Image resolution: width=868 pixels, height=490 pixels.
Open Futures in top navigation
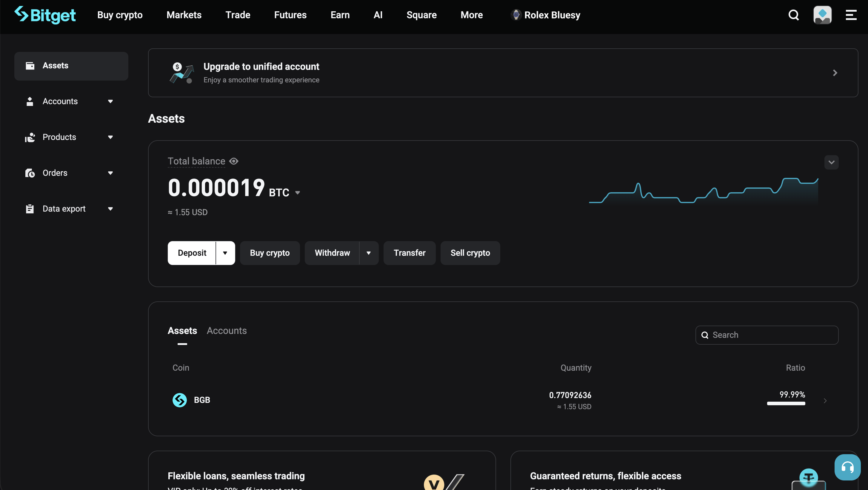(x=290, y=15)
